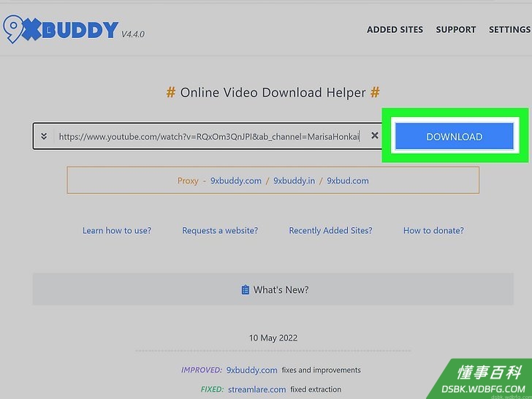This screenshot has width=532, height=399.
Task: Clear the URL with the X icon
Action: [375, 136]
